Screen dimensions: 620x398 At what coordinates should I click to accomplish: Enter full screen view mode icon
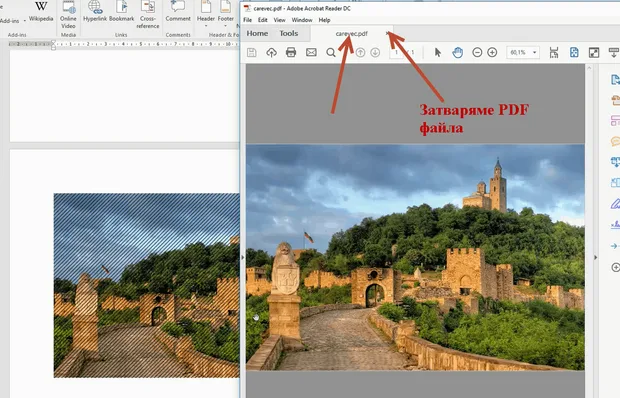click(594, 52)
